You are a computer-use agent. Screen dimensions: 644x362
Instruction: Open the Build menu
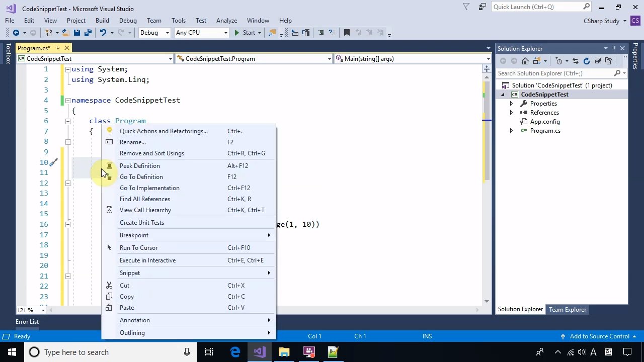coord(102,21)
